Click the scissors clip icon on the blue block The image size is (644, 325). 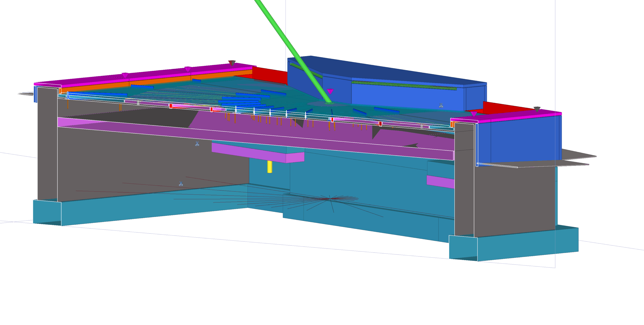(x=441, y=105)
